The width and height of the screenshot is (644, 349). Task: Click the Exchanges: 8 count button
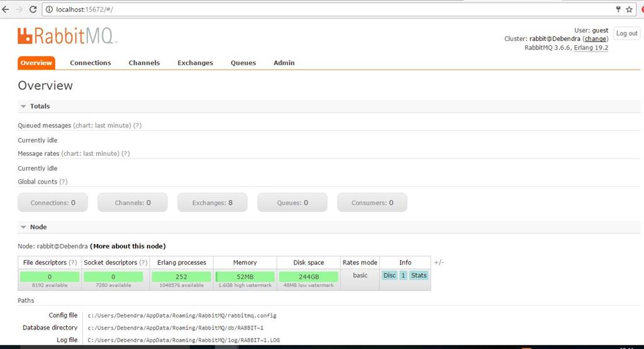[213, 202]
